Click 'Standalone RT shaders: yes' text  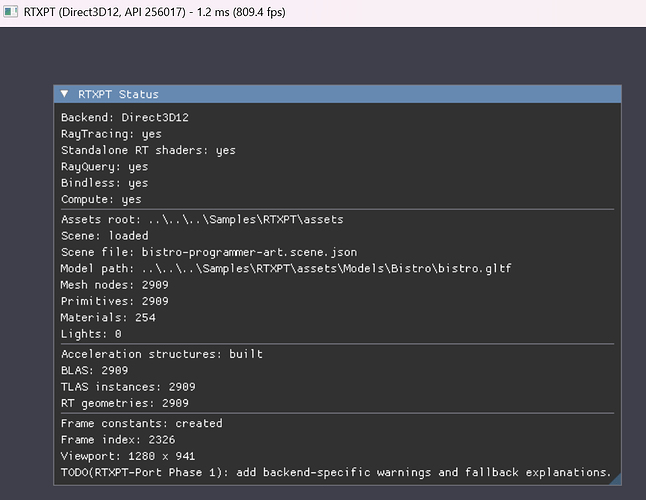(148, 150)
